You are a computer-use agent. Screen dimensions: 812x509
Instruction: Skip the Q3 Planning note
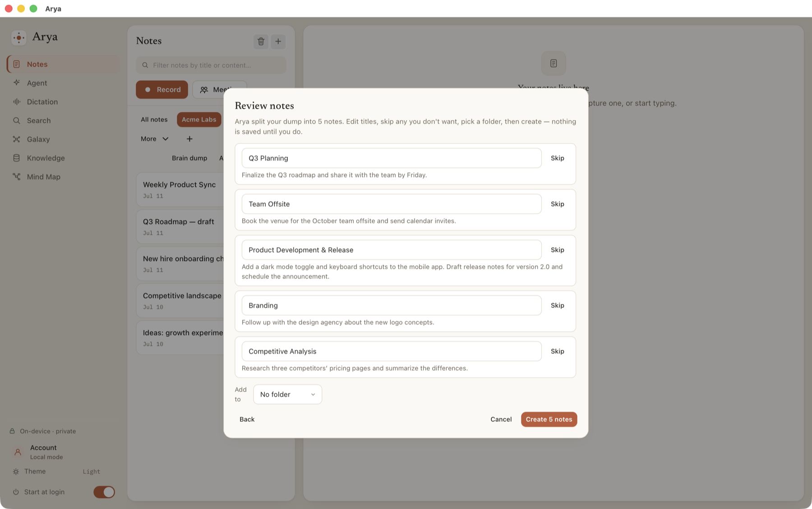click(558, 158)
